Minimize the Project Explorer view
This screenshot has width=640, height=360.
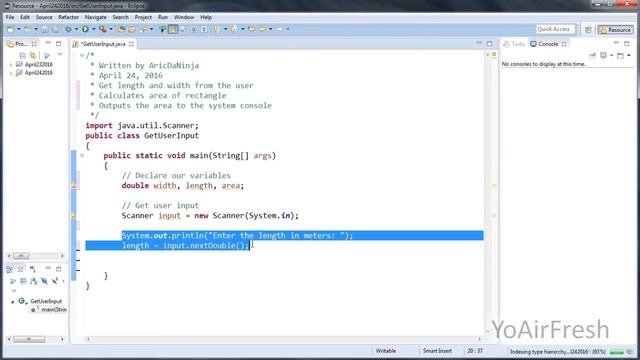48,43
